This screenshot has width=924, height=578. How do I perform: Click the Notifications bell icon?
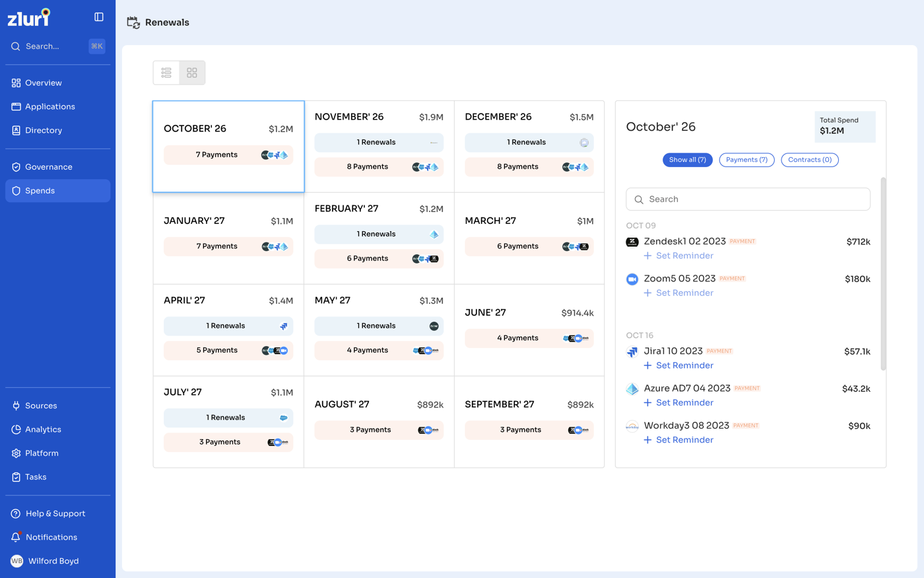(x=16, y=537)
